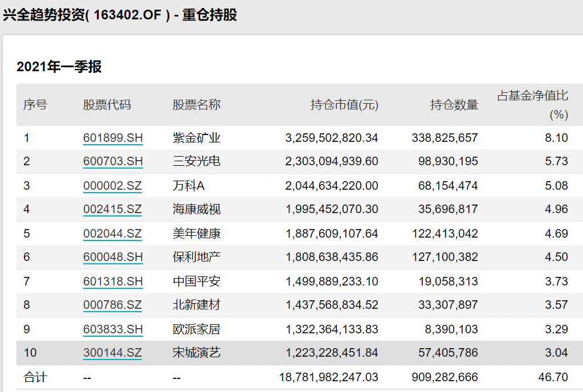Open stock code link 601318.SH
Screen dimensions: 583x392
tap(113, 281)
